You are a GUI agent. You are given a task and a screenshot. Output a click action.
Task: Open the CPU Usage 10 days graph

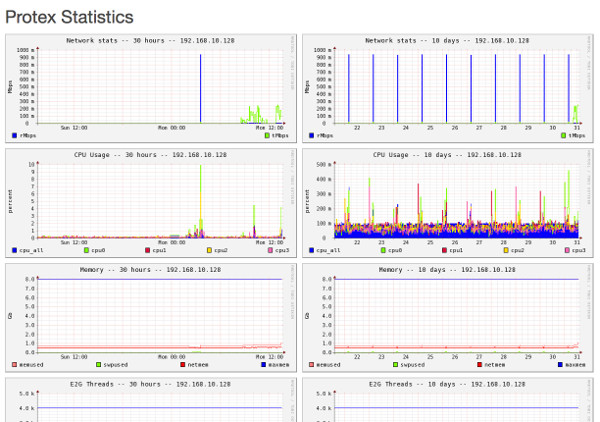[448, 203]
